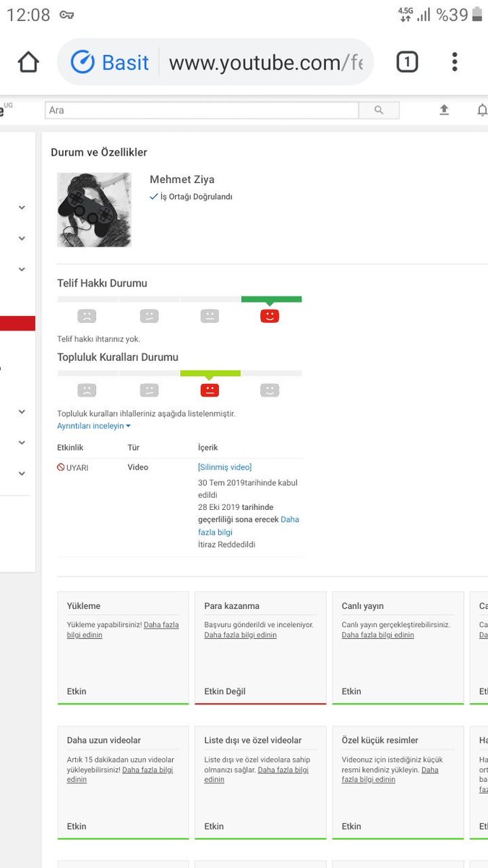The height and width of the screenshot is (868, 488).
Task: Expand the second sidebar chevron from the top
Action: coord(22,238)
